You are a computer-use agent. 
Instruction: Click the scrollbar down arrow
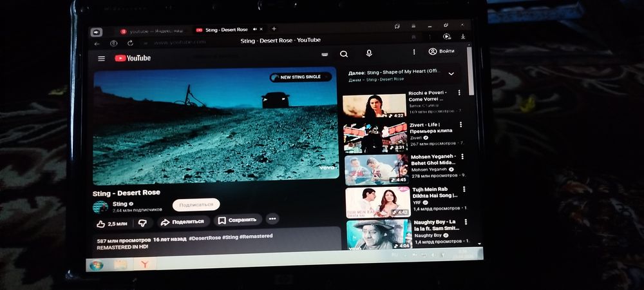[x=479, y=244]
